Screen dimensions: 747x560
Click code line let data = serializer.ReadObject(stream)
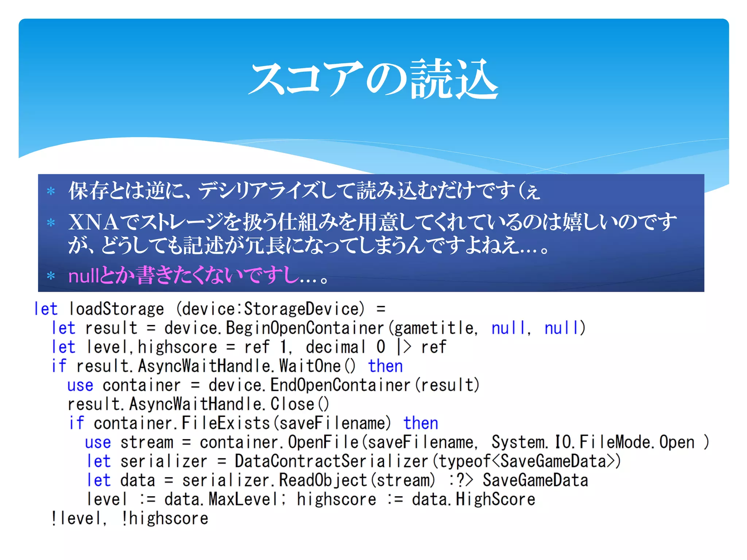point(337,480)
